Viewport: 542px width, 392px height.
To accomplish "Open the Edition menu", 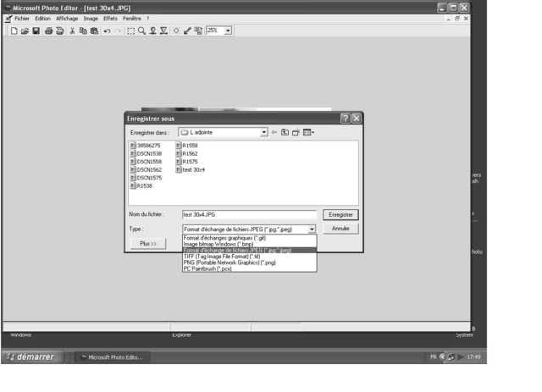I will 43,19.
